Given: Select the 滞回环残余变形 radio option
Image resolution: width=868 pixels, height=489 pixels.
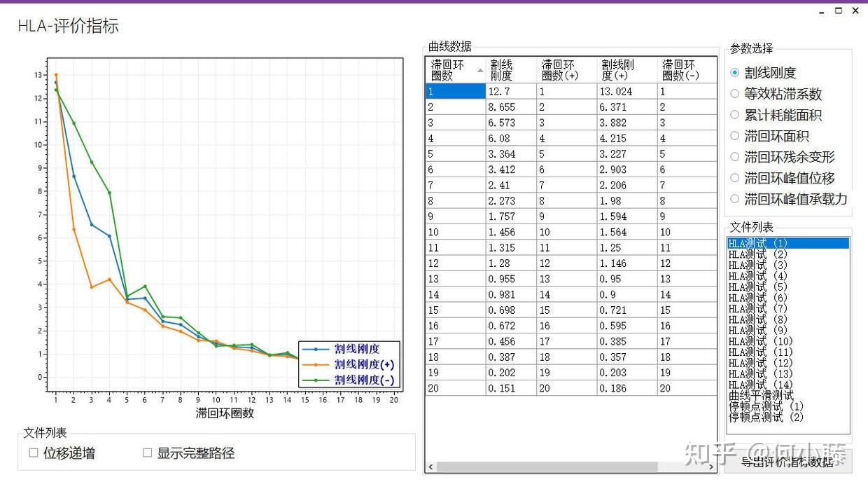Looking at the screenshot, I should pyautogui.click(x=782, y=157).
